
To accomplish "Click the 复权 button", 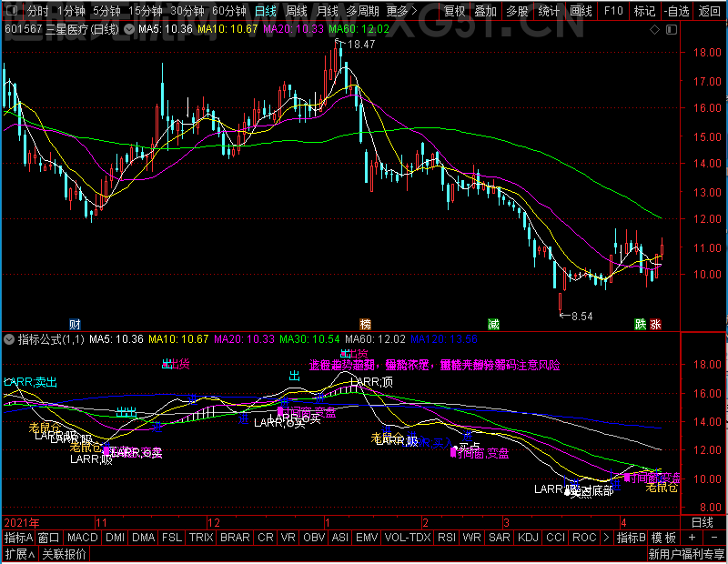I will pos(454,11).
